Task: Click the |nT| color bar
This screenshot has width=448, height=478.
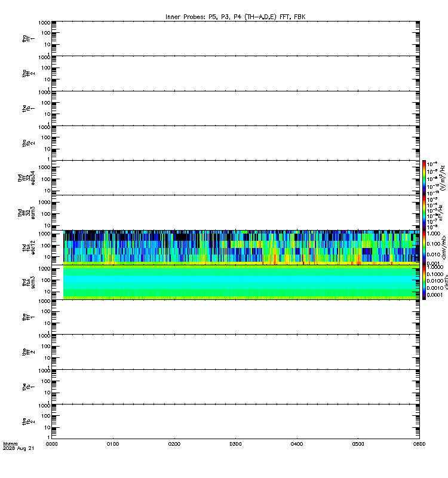Action: tap(424, 282)
